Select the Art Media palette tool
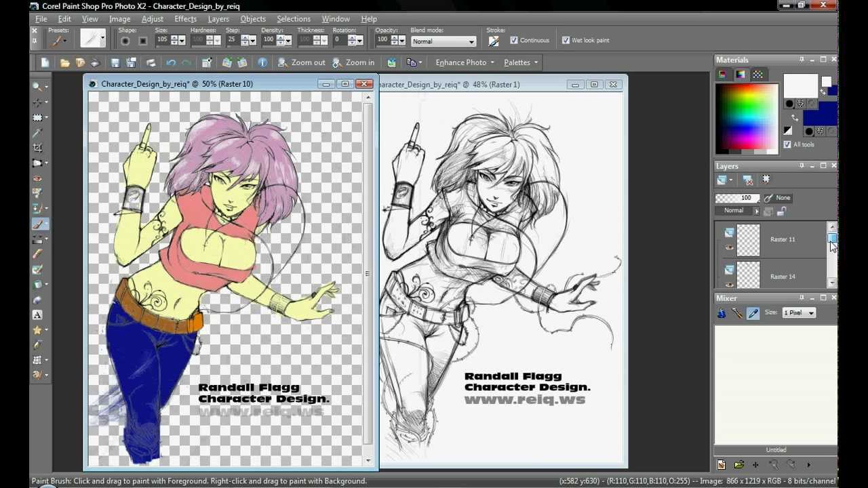Viewport: 868px width, 488px height. click(x=37, y=375)
